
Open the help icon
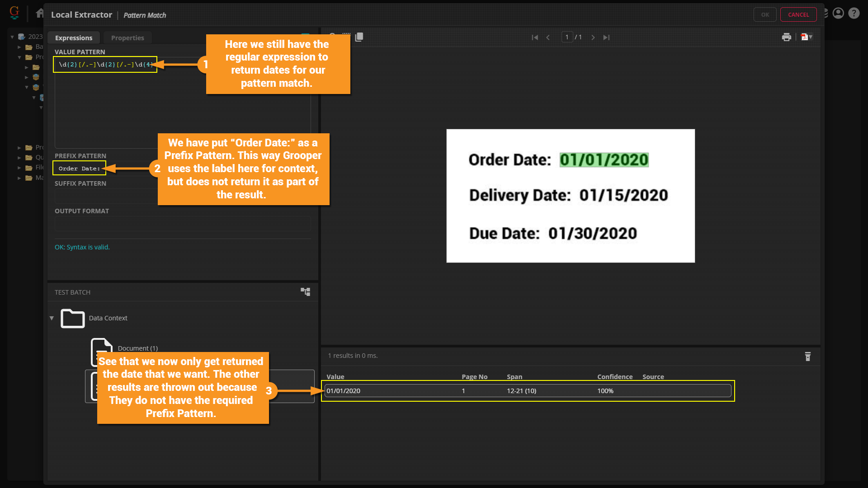point(854,14)
